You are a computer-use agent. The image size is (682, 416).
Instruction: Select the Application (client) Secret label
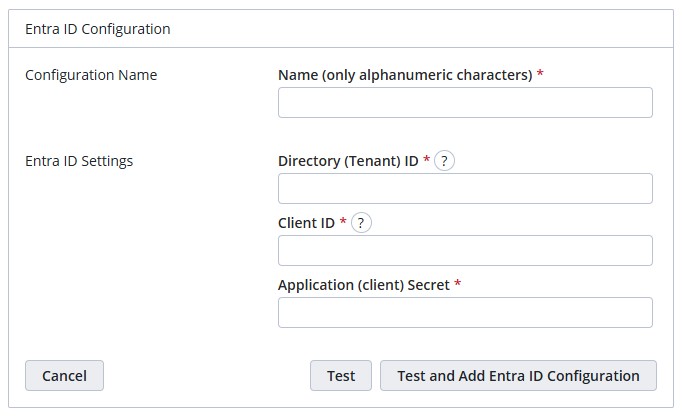pos(364,285)
